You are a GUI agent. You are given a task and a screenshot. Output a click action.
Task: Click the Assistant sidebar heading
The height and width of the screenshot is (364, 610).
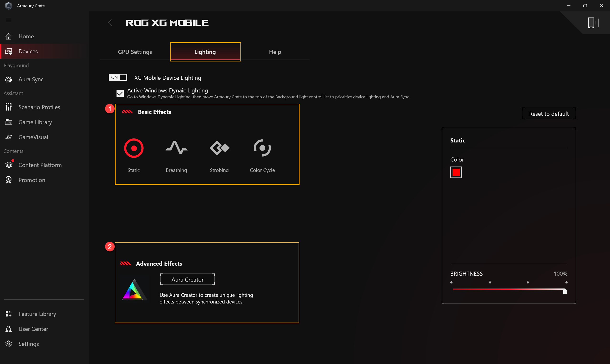(x=13, y=93)
